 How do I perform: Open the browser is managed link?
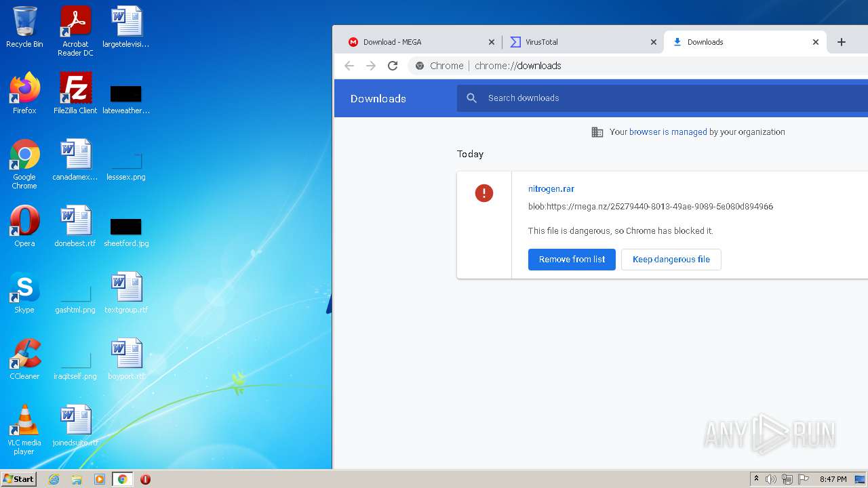[x=668, y=132]
